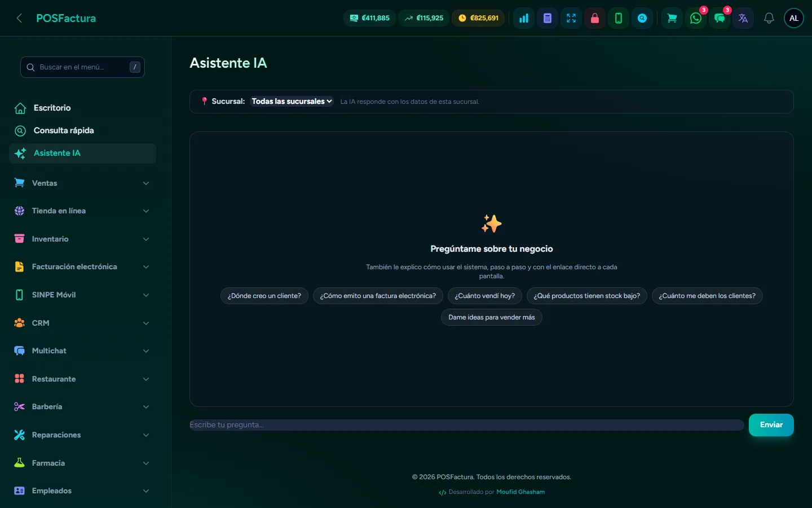
Task: Focus the menu search field
Action: tap(82, 67)
